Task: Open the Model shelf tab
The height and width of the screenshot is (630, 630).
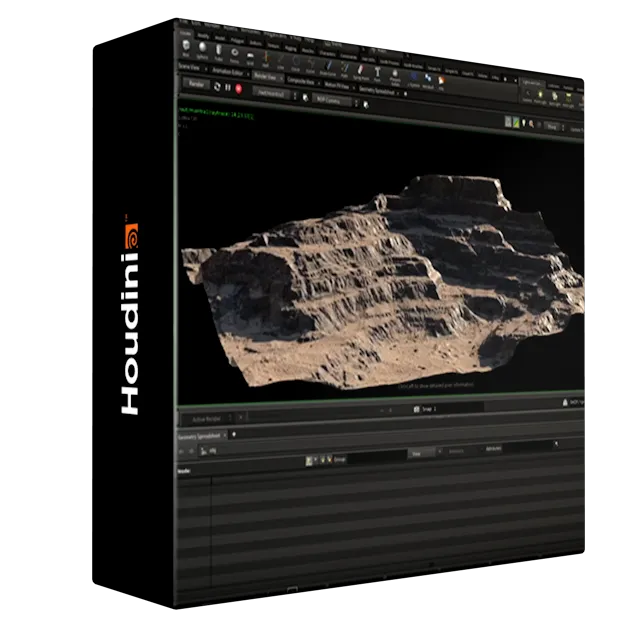Action: 220,39
